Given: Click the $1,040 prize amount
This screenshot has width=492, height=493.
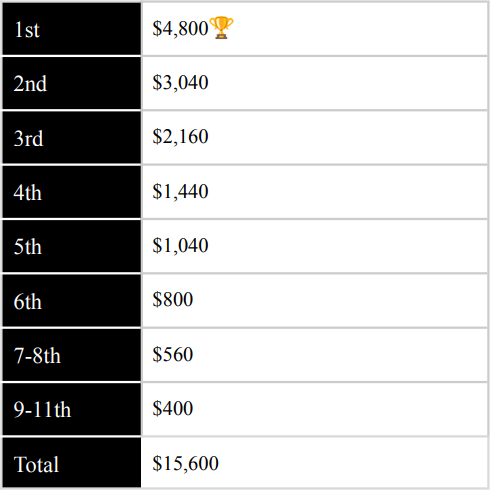Looking at the screenshot, I should tap(180, 246).
